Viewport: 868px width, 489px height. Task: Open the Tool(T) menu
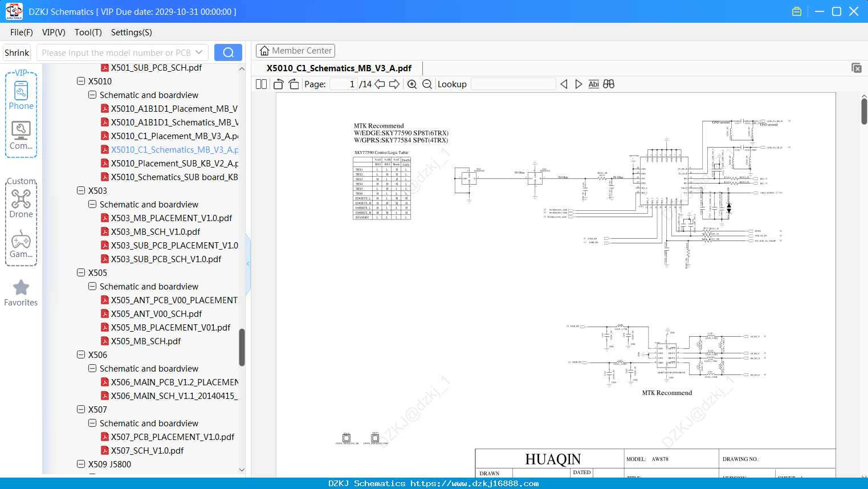point(88,32)
